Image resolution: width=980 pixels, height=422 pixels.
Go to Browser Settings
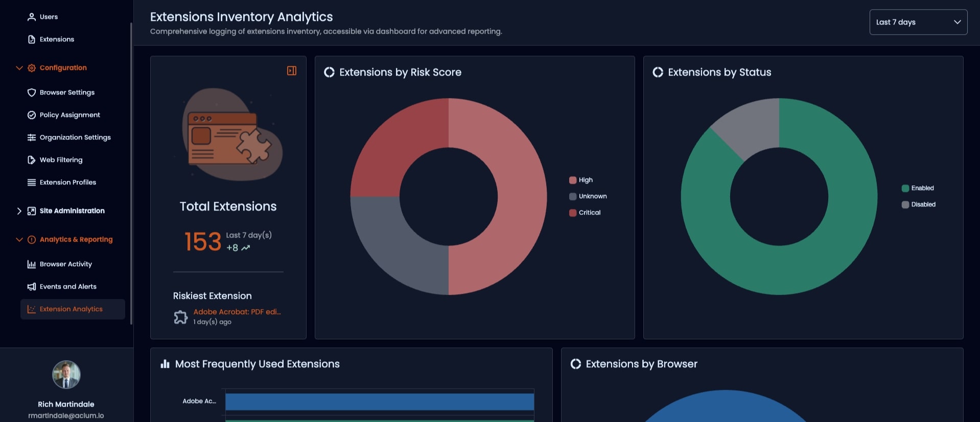73,92
